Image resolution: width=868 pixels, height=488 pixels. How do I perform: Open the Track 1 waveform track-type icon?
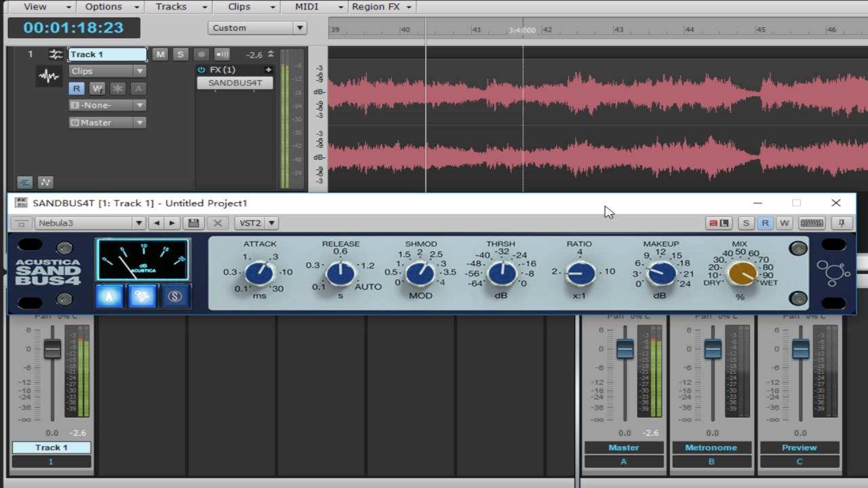49,77
